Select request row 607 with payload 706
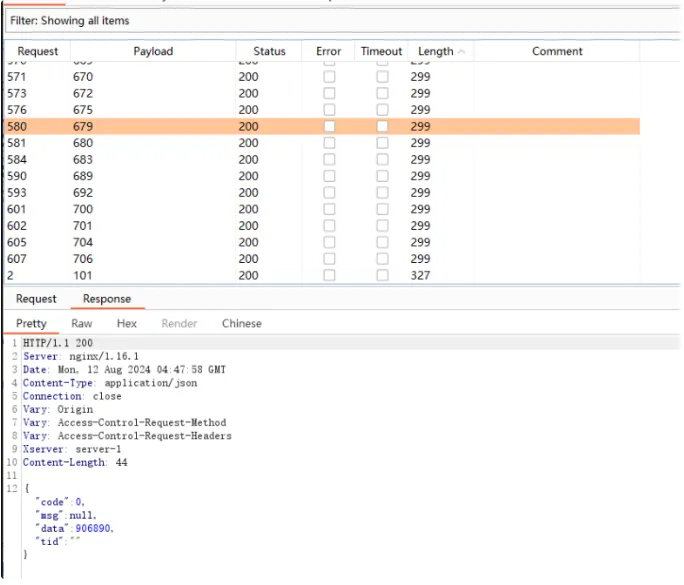684x585 pixels. tap(322, 259)
